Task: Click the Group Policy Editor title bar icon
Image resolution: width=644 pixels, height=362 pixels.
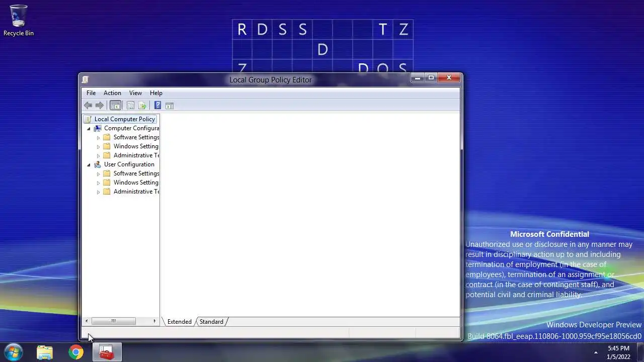Action: pyautogui.click(x=86, y=79)
